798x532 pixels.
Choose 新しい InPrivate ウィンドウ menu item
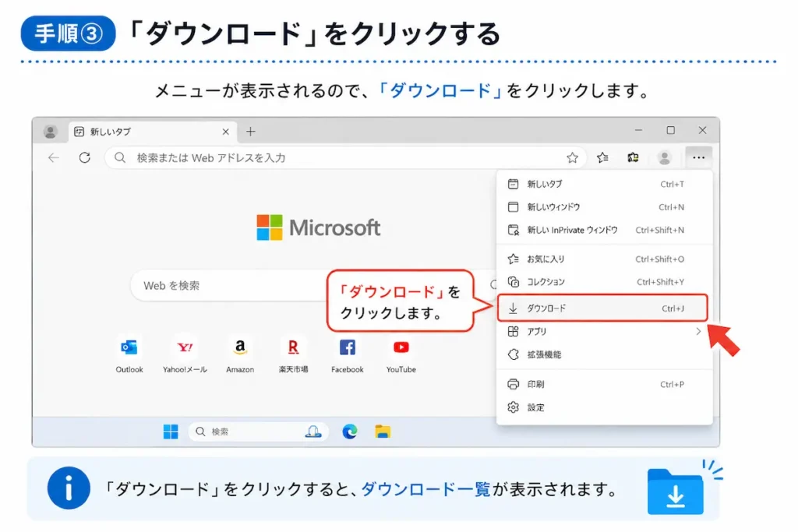[604, 230]
